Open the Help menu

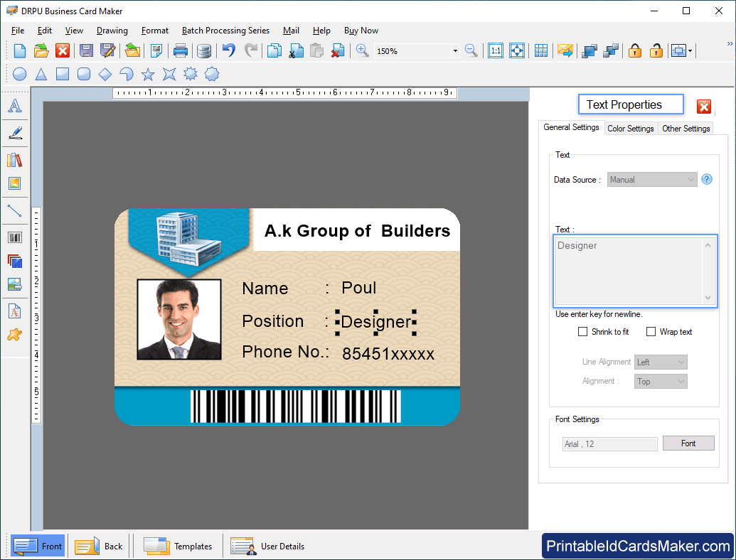pyautogui.click(x=321, y=31)
